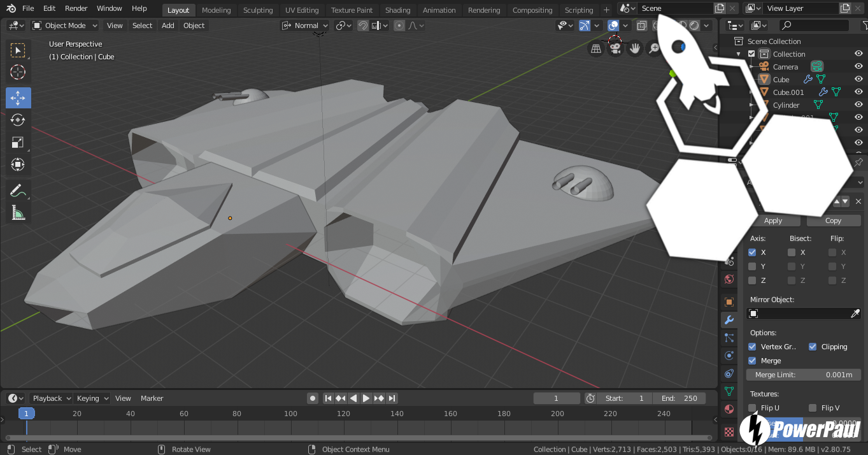The width and height of the screenshot is (868, 455).
Task: Select the Cursor tool
Action: [x=18, y=72]
